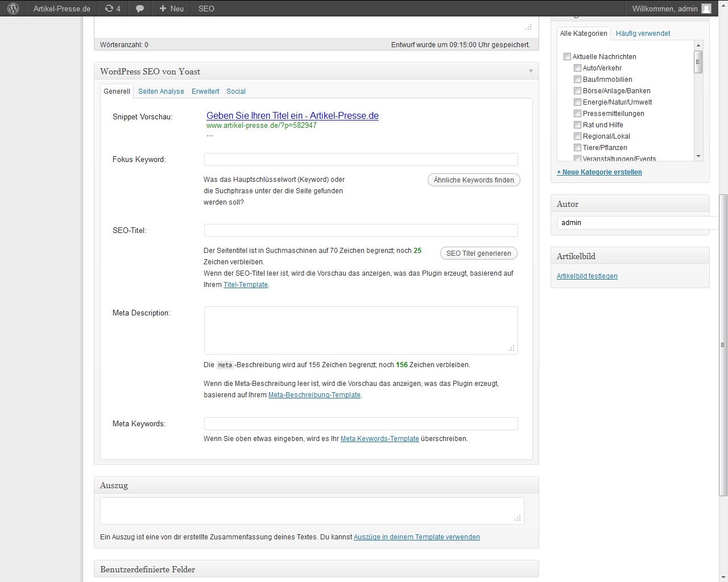Screen dimensions: 728x582
Task: Open the WordPress logo menu
Action: click(13, 9)
